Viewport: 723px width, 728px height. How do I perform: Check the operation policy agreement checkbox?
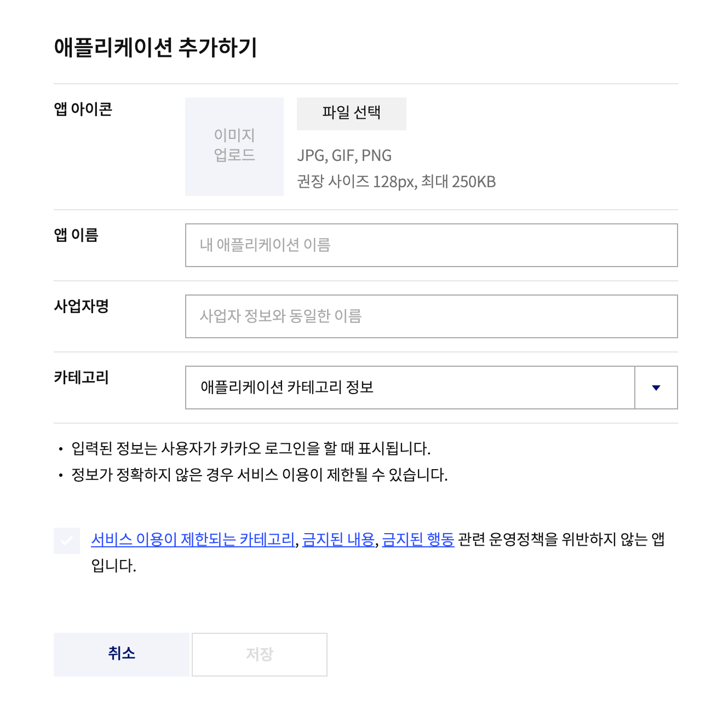(67, 541)
